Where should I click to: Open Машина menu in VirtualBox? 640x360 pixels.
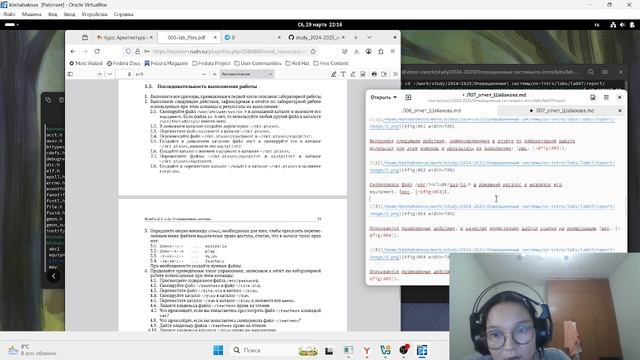31,14
